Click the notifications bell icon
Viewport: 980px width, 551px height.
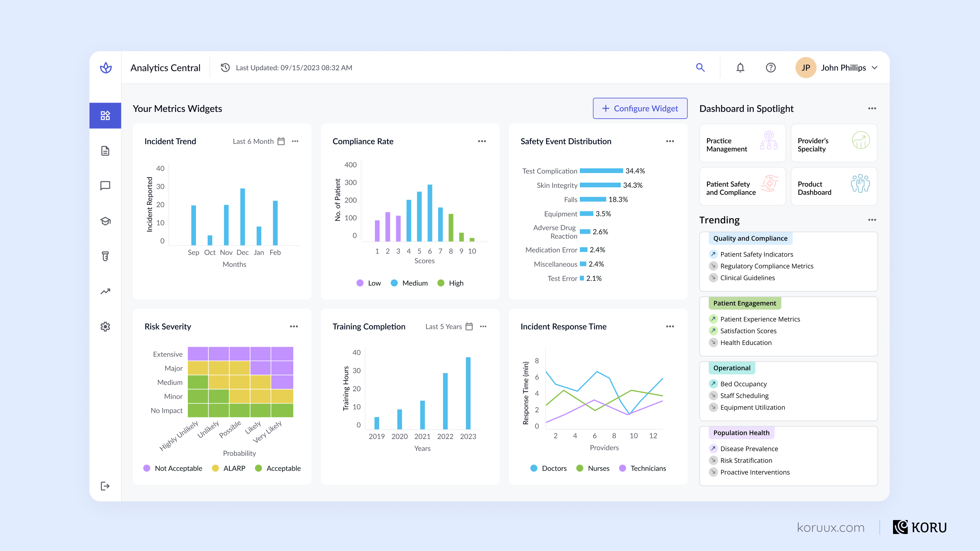pyautogui.click(x=740, y=67)
